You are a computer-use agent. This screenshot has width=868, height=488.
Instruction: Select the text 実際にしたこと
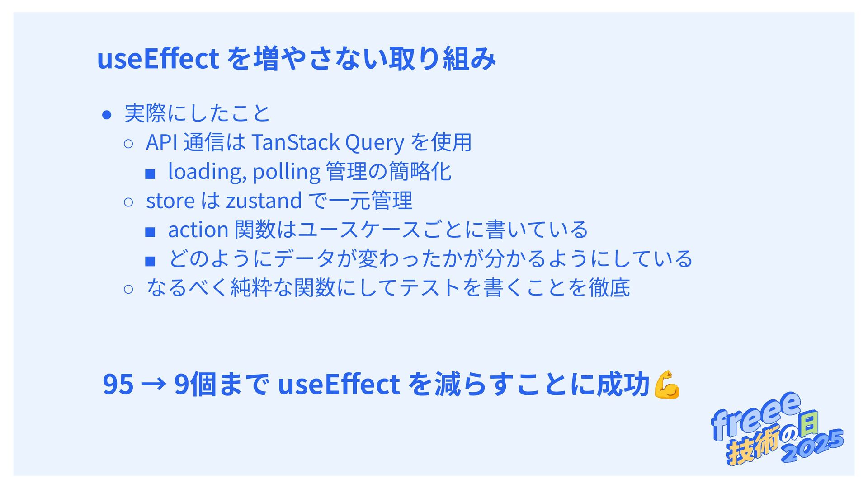[197, 113]
